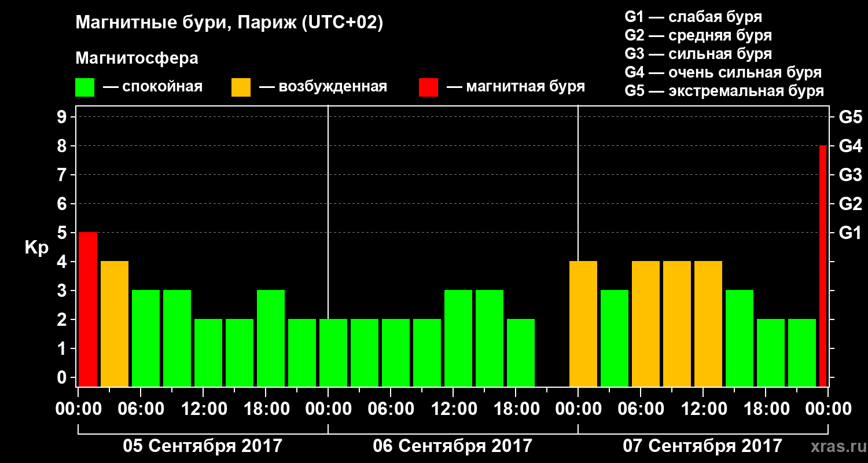Click the 'G2' label on the right axis
This screenshot has width=868, height=463.
(850, 204)
